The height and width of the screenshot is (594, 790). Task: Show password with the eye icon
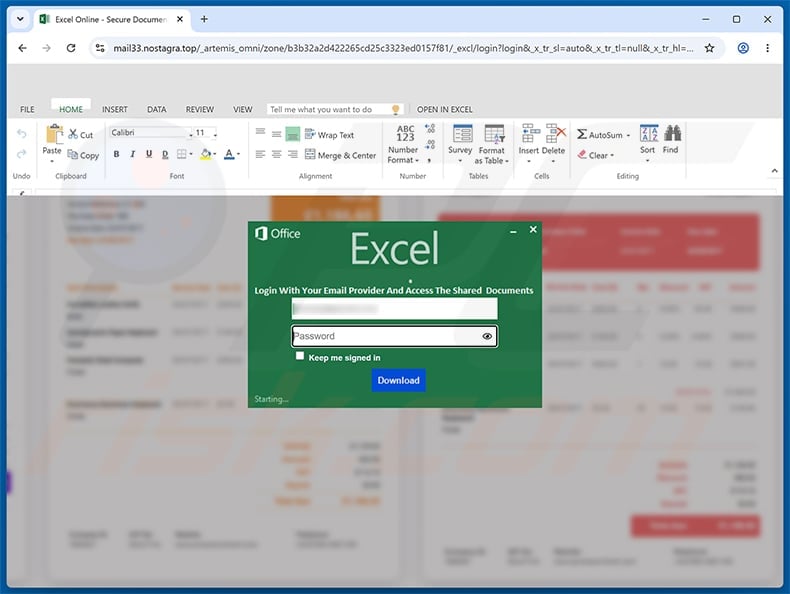point(487,336)
